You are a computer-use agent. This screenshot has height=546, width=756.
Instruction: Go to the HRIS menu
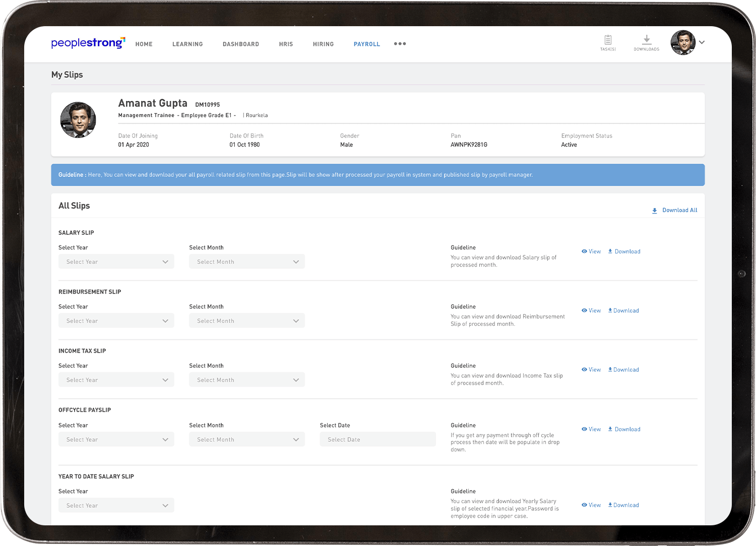click(286, 44)
